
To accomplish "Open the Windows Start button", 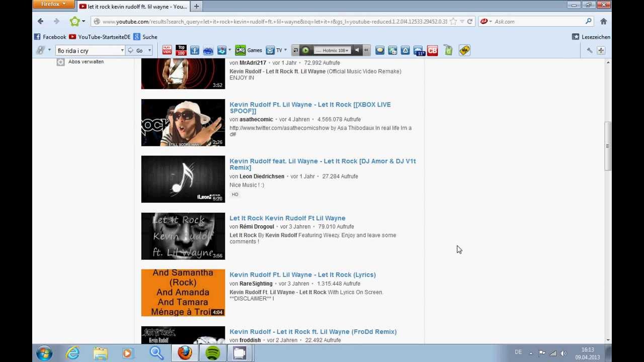I will [44, 353].
